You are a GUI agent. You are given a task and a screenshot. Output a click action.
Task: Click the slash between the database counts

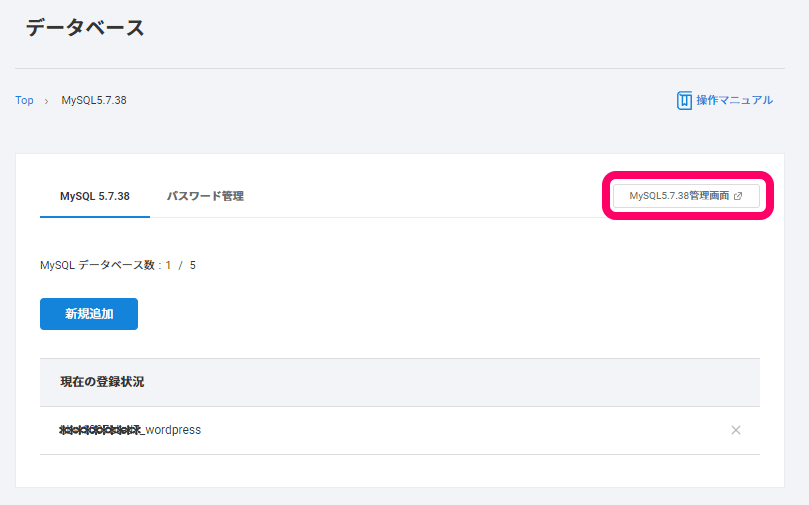pos(181,265)
